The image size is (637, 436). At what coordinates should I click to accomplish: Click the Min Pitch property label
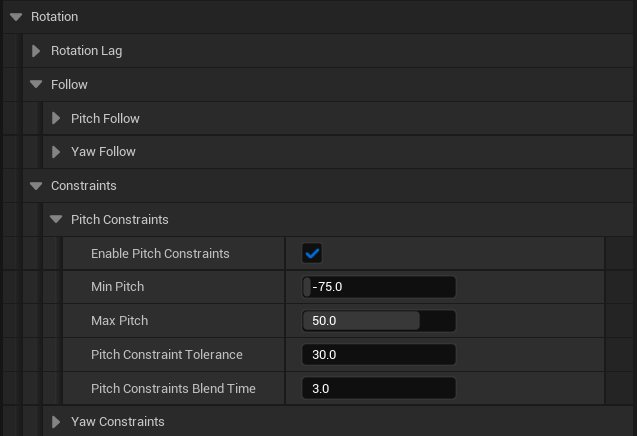pos(117,288)
